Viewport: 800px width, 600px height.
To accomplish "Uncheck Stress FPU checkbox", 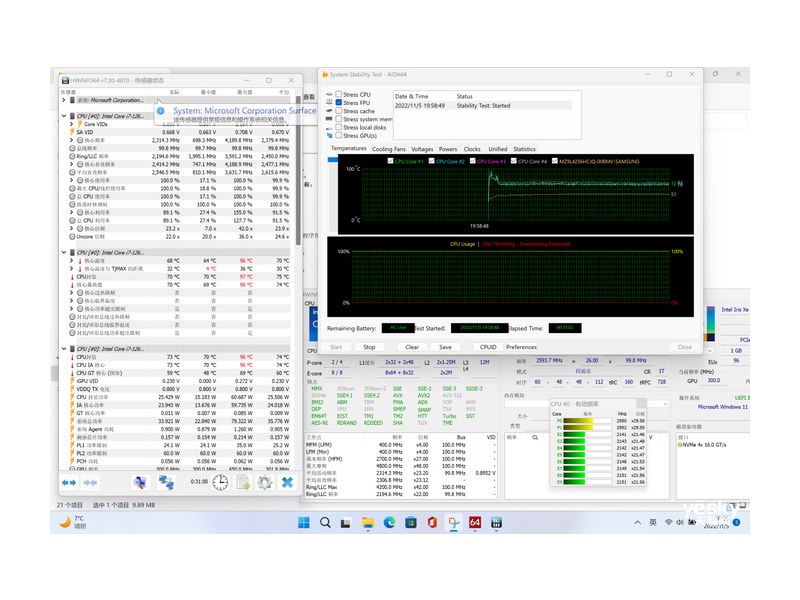I will (x=339, y=103).
